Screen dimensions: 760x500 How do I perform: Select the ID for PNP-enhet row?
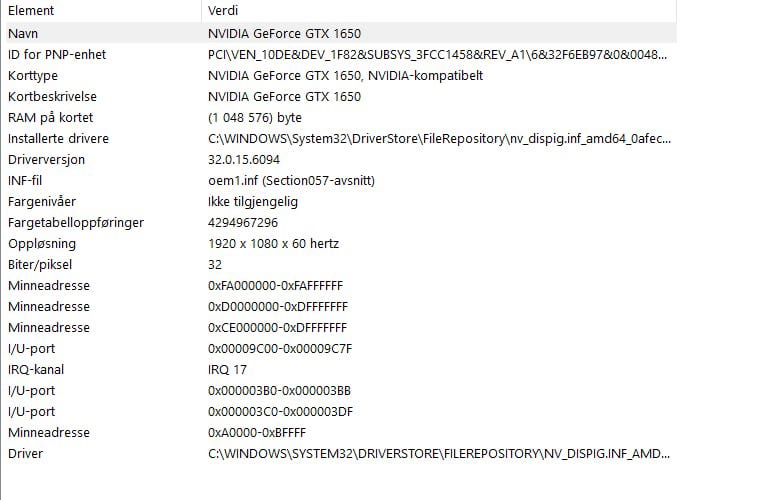[56, 54]
